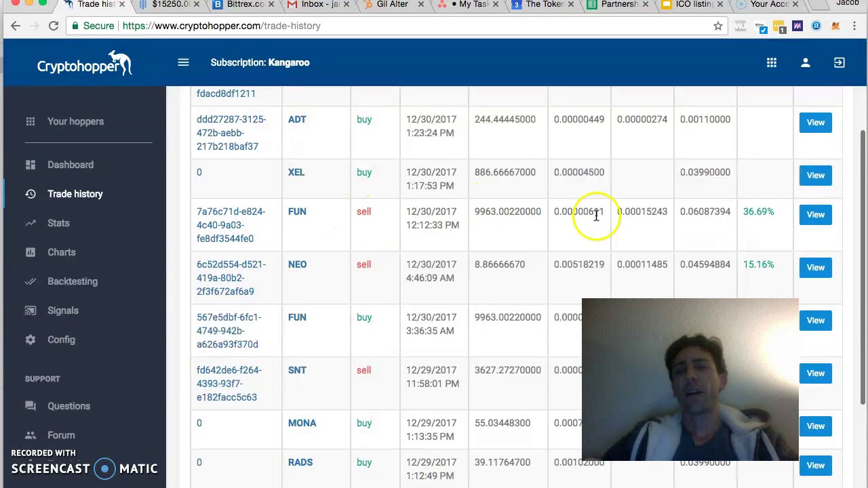Open Backtesting in sidebar
Viewport: 868px width, 488px height.
click(x=73, y=281)
